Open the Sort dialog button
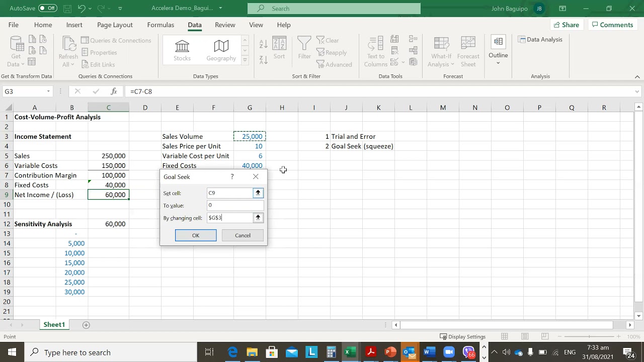The height and width of the screenshot is (362, 644). coord(279,49)
